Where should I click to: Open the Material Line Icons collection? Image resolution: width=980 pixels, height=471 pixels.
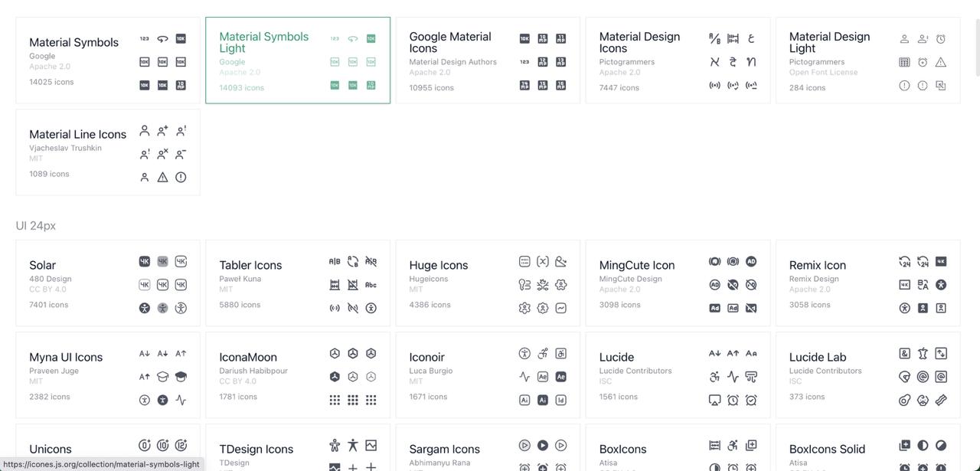[108, 152]
